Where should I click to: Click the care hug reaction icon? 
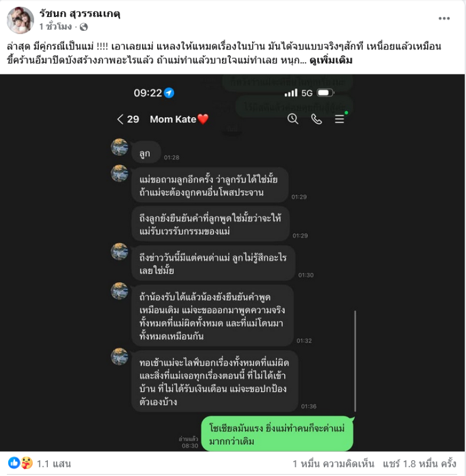26,463
